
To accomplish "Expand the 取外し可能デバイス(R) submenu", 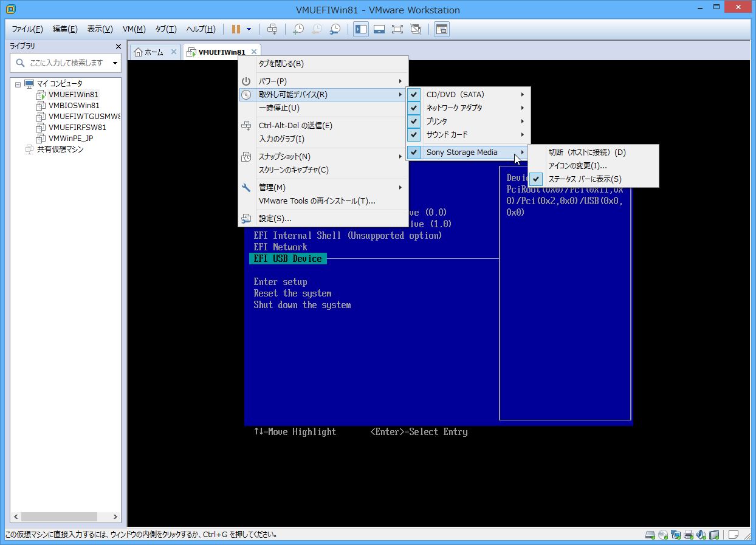I will pyautogui.click(x=323, y=94).
